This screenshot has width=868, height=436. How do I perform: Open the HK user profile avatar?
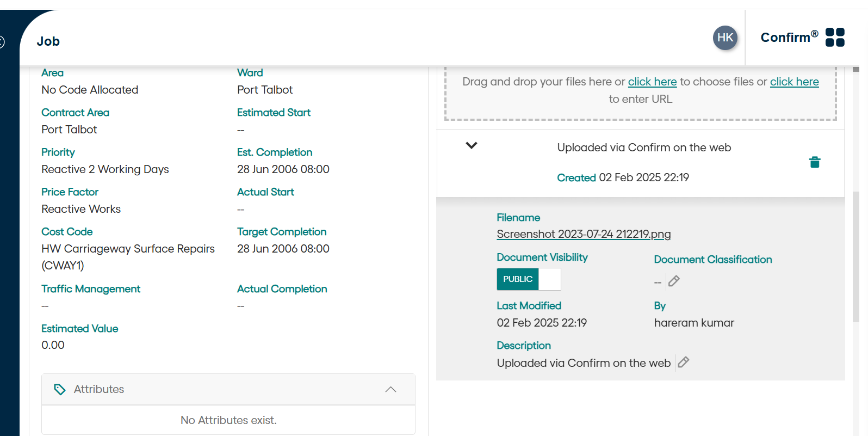(725, 38)
